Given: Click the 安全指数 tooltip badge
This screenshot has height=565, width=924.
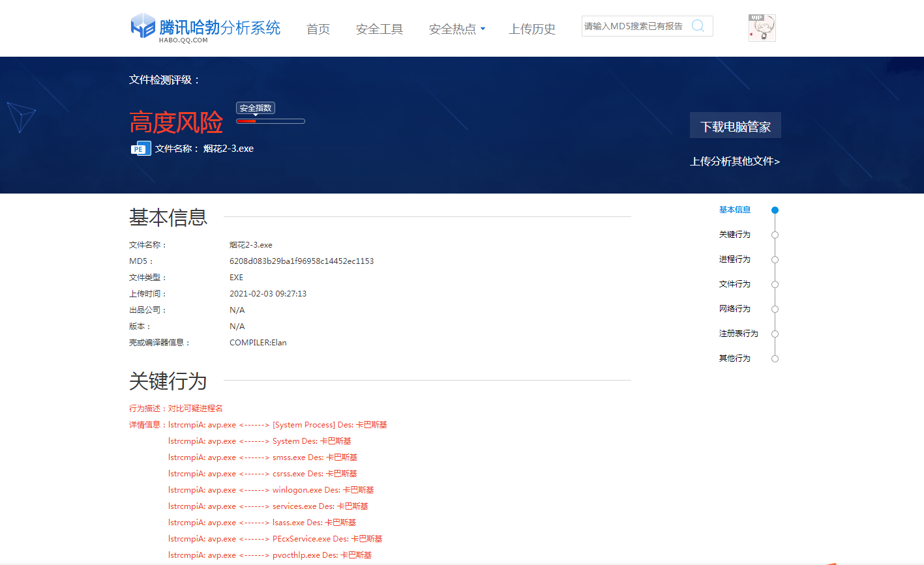Looking at the screenshot, I should click(256, 108).
